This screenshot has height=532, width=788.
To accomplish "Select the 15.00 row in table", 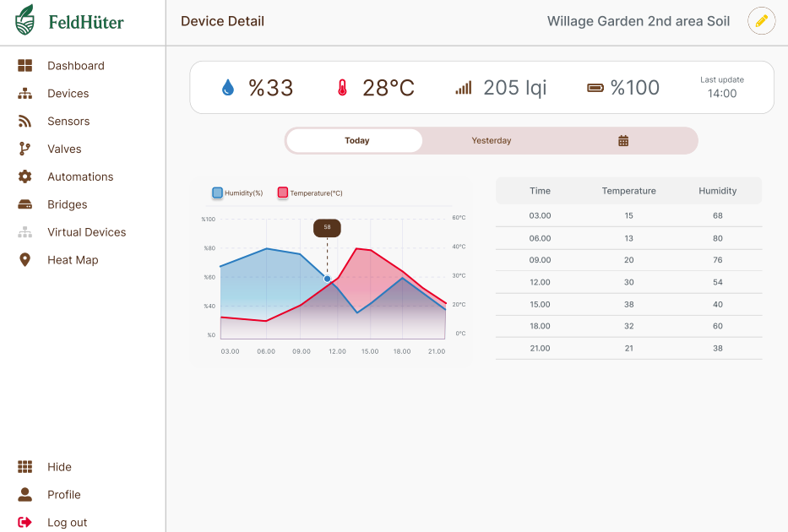I will pos(628,304).
